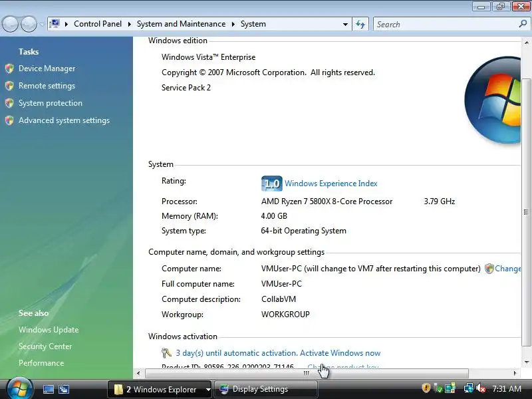
Task: Select System in the breadcrumb
Action: tap(253, 24)
